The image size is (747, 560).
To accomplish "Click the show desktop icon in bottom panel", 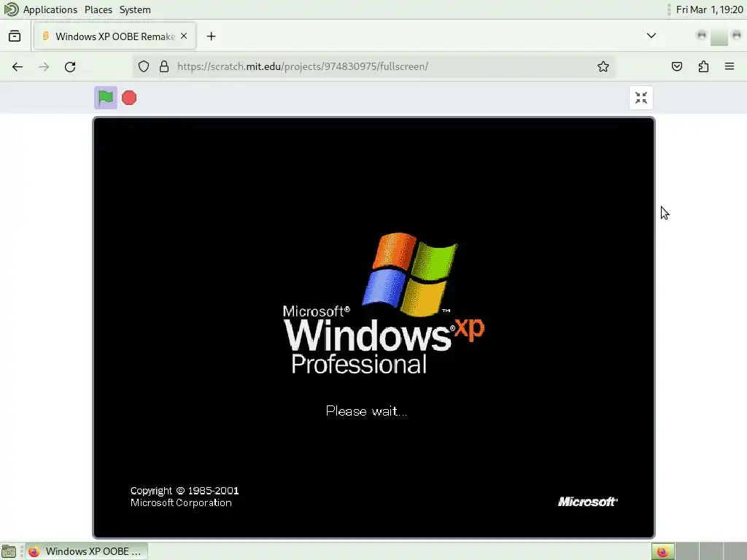I will (9, 551).
